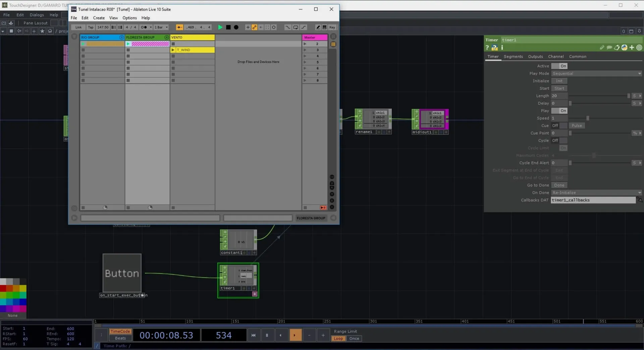Reset TouchDesigner timeline to start
The width and height of the screenshot is (644, 350).
pyautogui.click(x=253, y=335)
